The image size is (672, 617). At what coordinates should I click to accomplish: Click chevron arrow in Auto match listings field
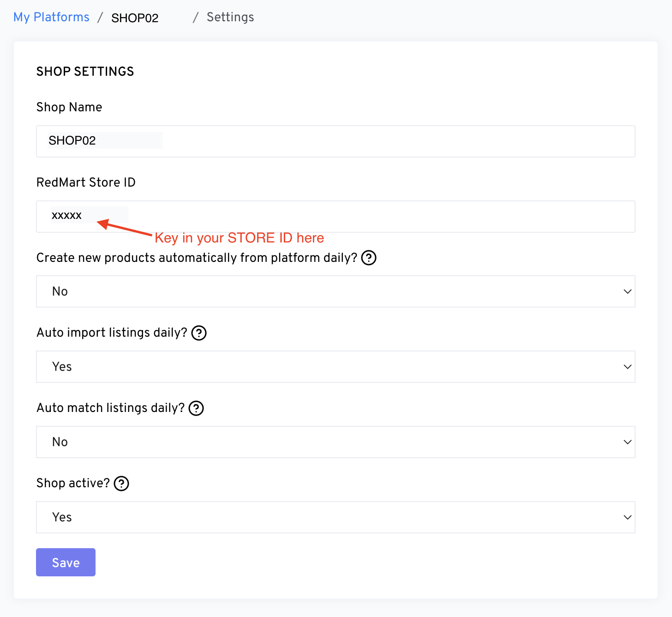[x=627, y=442]
